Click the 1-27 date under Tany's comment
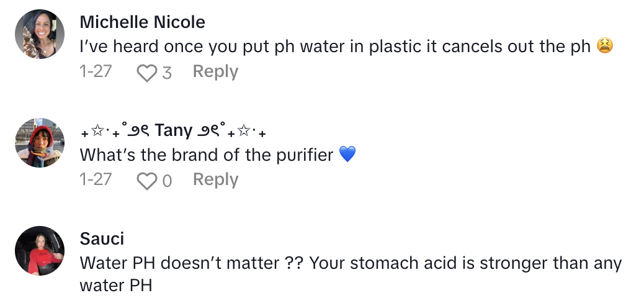The height and width of the screenshot is (298, 644). (96, 179)
